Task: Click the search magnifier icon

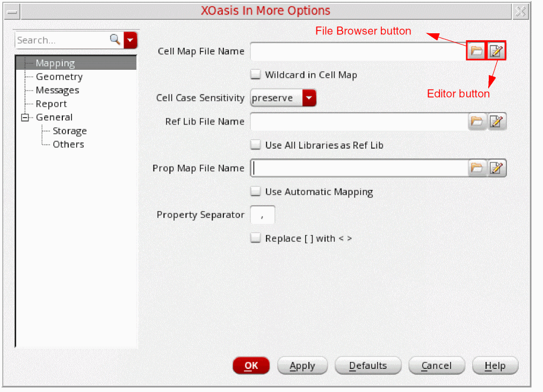Action: (115, 40)
